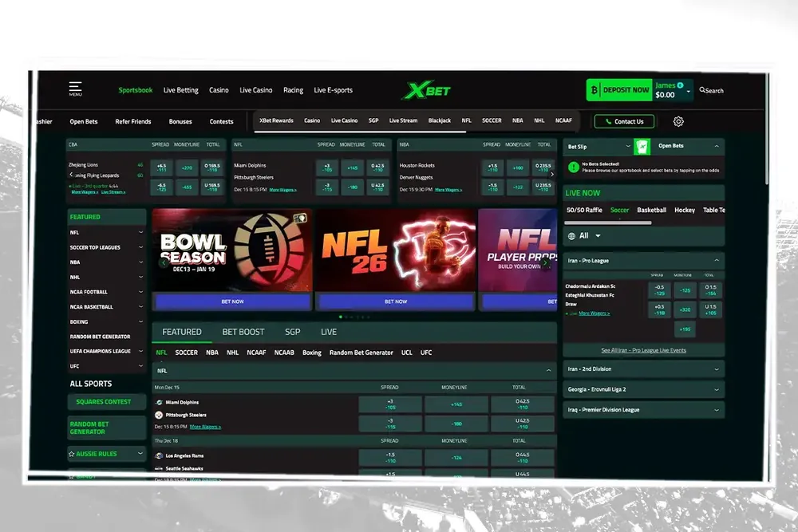Screen dimensions: 798x532
Task: Click the Bitcoin icon on Deposit Now
Action: point(594,90)
